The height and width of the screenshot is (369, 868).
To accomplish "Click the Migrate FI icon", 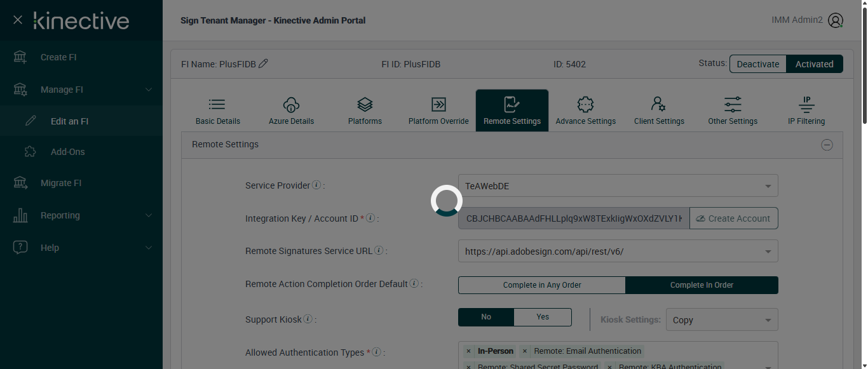I will pos(20,183).
